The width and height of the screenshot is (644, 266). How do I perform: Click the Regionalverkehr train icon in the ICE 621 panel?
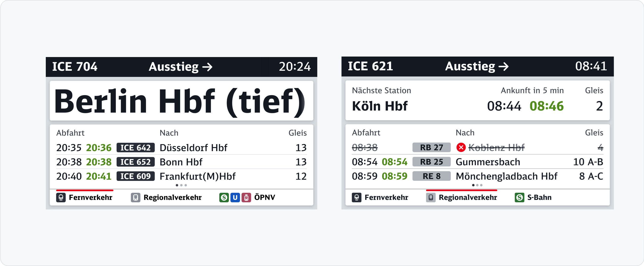[431, 198]
